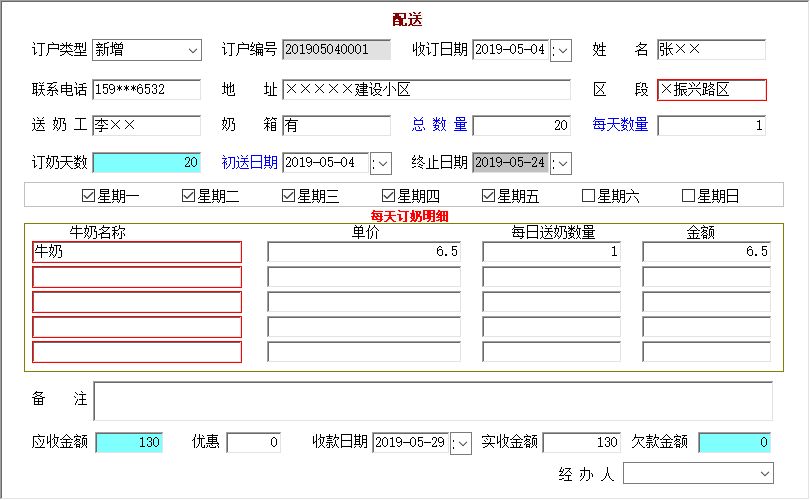The width and height of the screenshot is (810, 500).
Task: Click the 优惠 input field
Action: pos(254,443)
